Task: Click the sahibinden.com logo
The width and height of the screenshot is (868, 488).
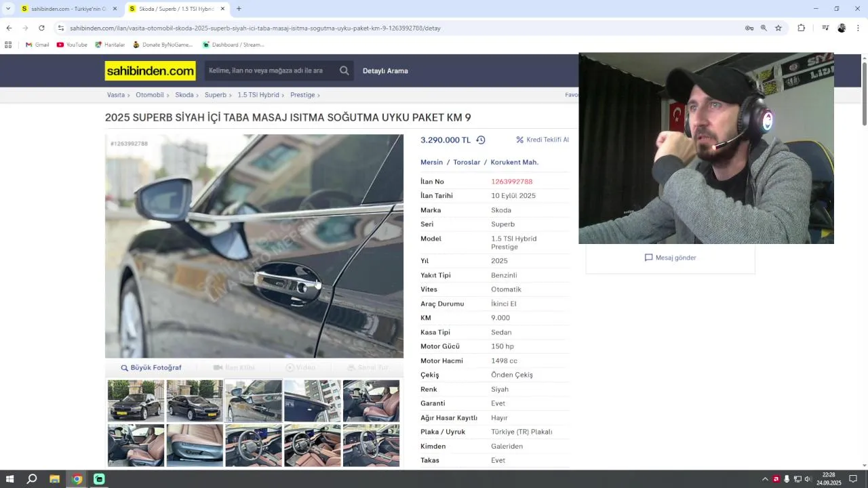Action: pyautogui.click(x=150, y=70)
